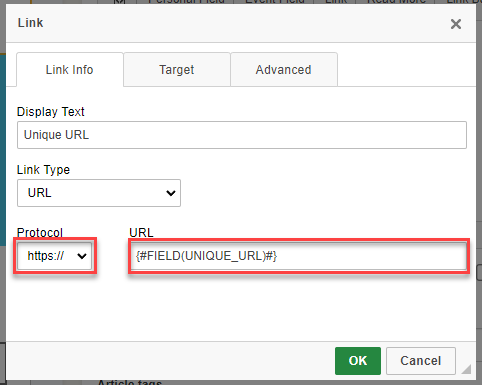The width and height of the screenshot is (482, 385).
Task: Click the Display Text field containing Unique URL
Action: coord(242,135)
